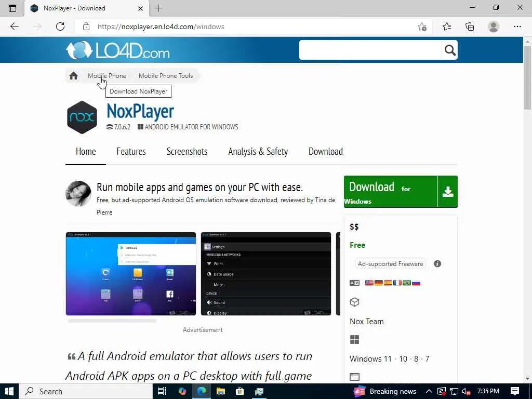Click the info icon beside Ad-supported Freeware

[x=437, y=263]
